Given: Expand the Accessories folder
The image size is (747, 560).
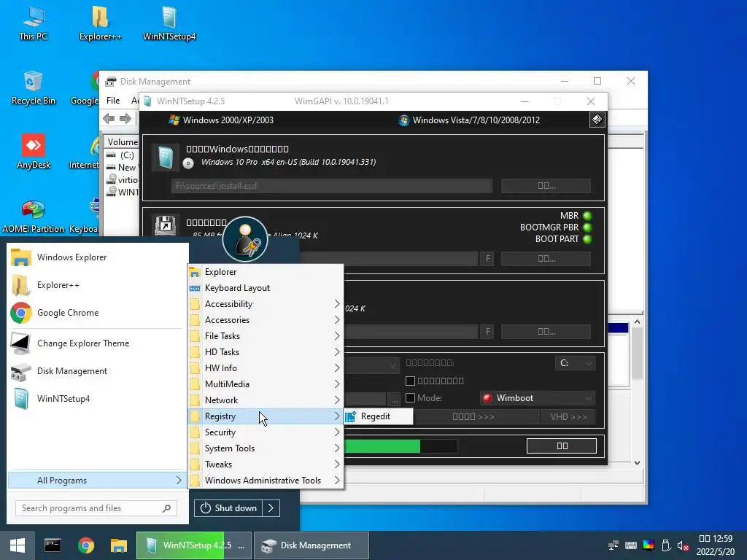Looking at the screenshot, I should [266, 320].
